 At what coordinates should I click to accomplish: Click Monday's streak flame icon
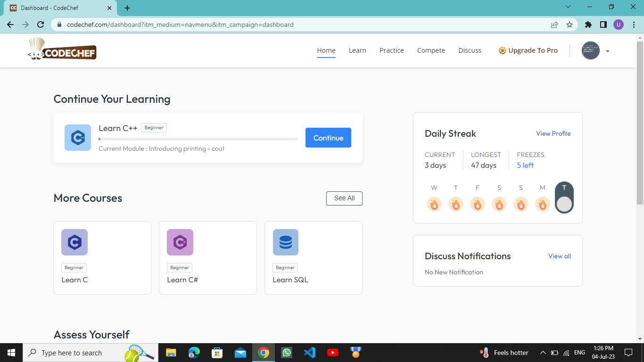[543, 204]
